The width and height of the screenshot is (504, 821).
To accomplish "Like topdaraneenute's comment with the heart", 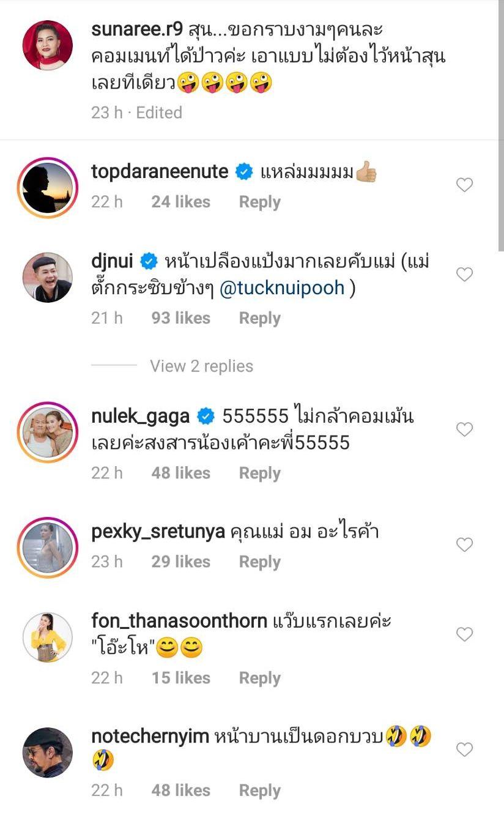I will tap(465, 185).
